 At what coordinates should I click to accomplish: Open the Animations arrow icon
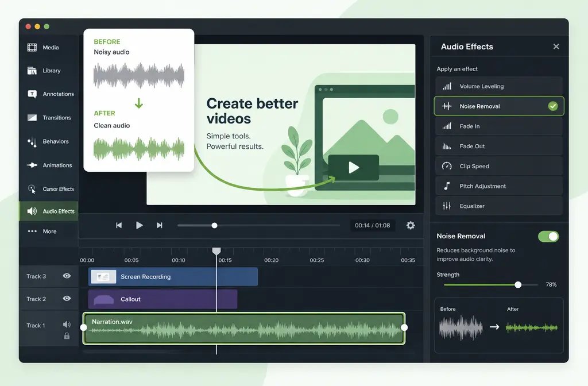pos(32,165)
